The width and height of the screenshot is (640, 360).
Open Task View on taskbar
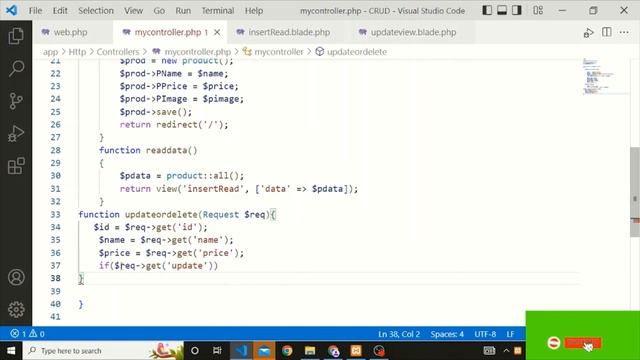(217, 351)
